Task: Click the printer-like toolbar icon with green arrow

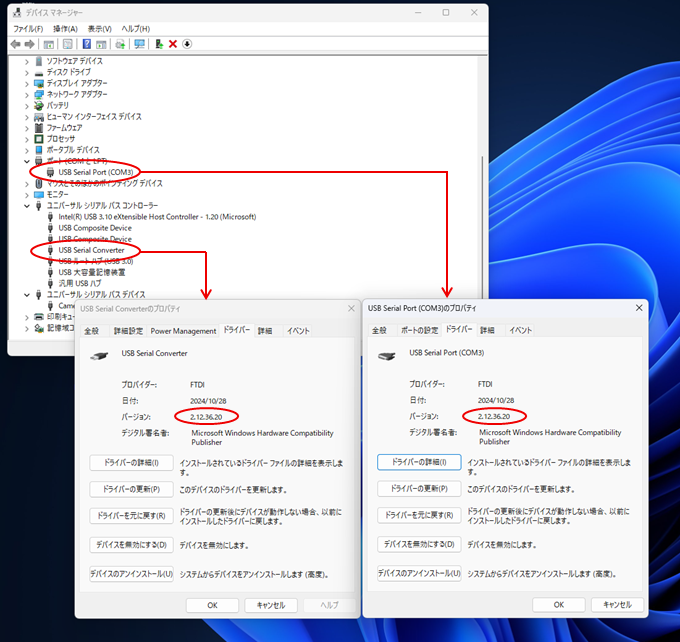Action: pyautogui.click(x=120, y=44)
